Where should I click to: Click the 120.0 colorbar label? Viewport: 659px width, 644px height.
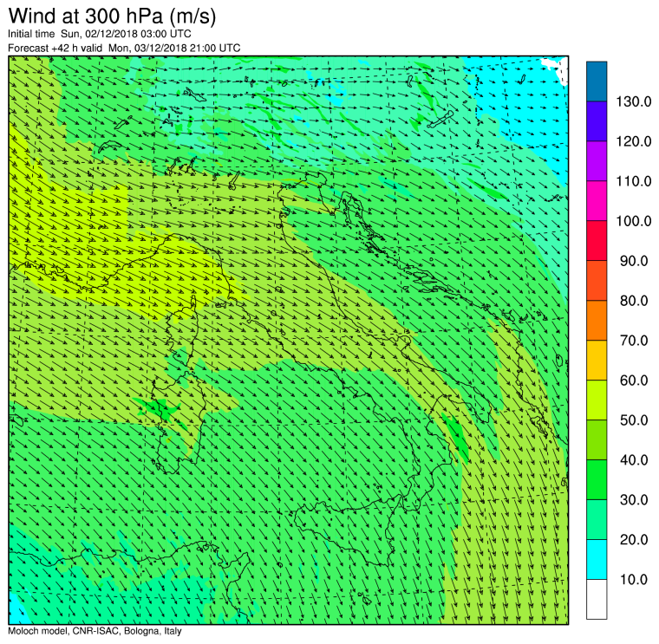click(x=633, y=141)
